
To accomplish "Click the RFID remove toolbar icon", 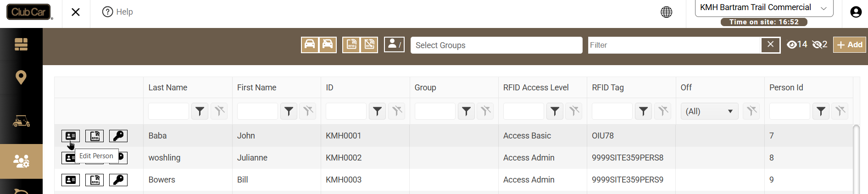I will [x=369, y=45].
